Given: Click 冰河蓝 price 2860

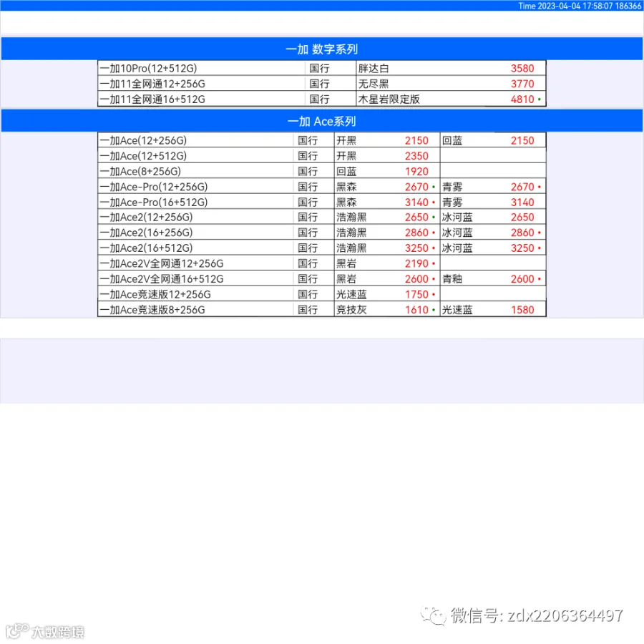Looking at the screenshot, I should pyautogui.click(x=522, y=233).
